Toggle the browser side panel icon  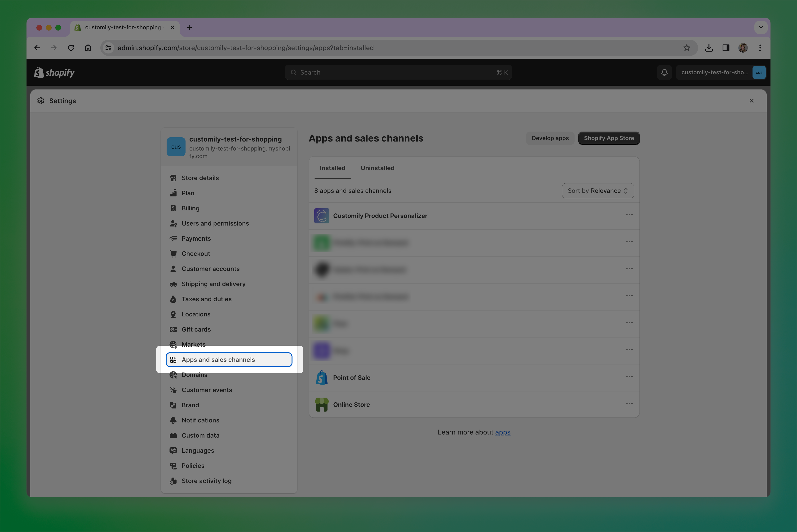pyautogui.click(x=726, y=48)
